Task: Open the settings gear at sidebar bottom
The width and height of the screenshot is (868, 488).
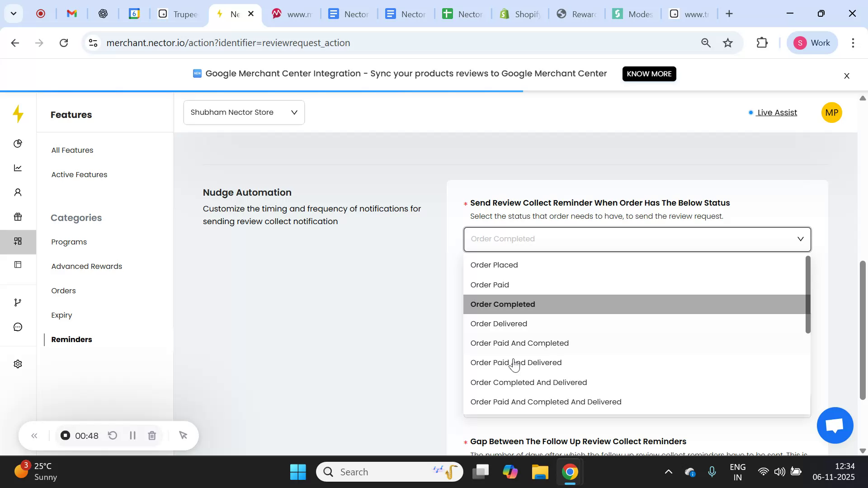Action: tap(18, 364)
